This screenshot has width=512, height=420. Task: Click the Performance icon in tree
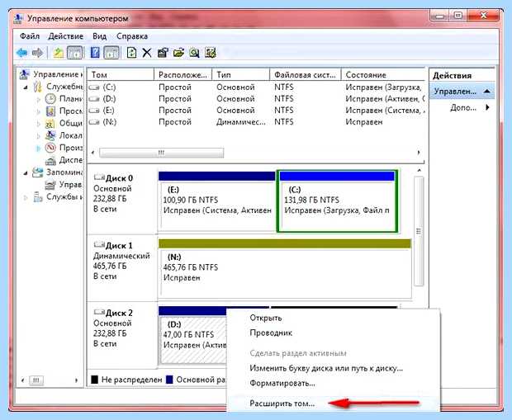pyautogui.click(x=50, y=148)
